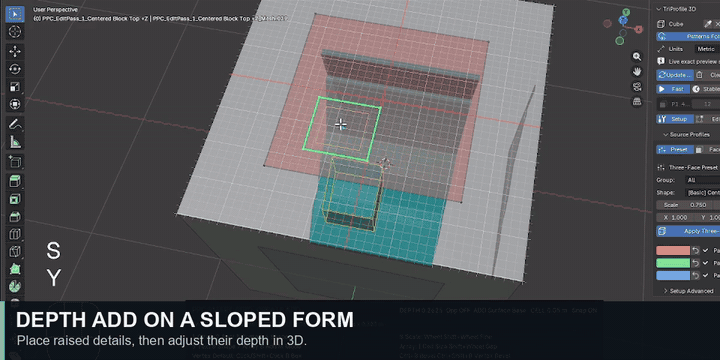Viewport: 720px width, 360px height.
Task: Reset the red profile with its undo arrow
Action: pos(696,251)
